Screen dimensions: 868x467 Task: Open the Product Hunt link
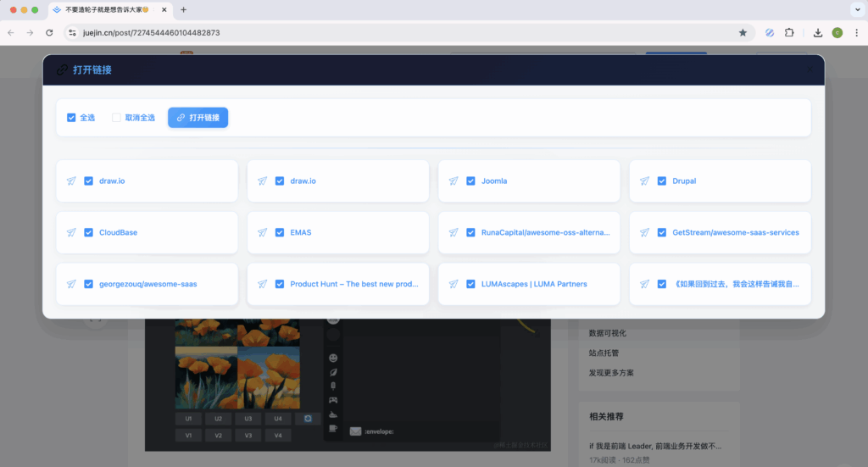coord(353,284)
